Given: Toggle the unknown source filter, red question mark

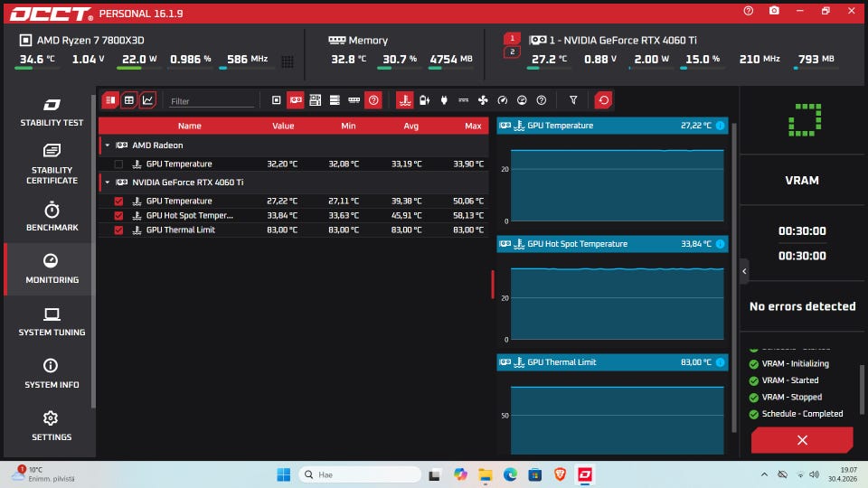Looking at the screenshot, I should pyautogui.click(x=373, y=100).
